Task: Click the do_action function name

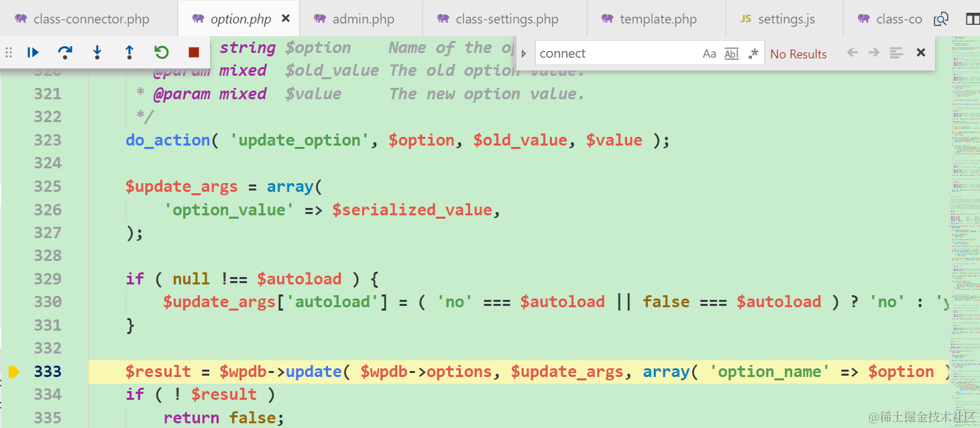Action: click(168, 140)
